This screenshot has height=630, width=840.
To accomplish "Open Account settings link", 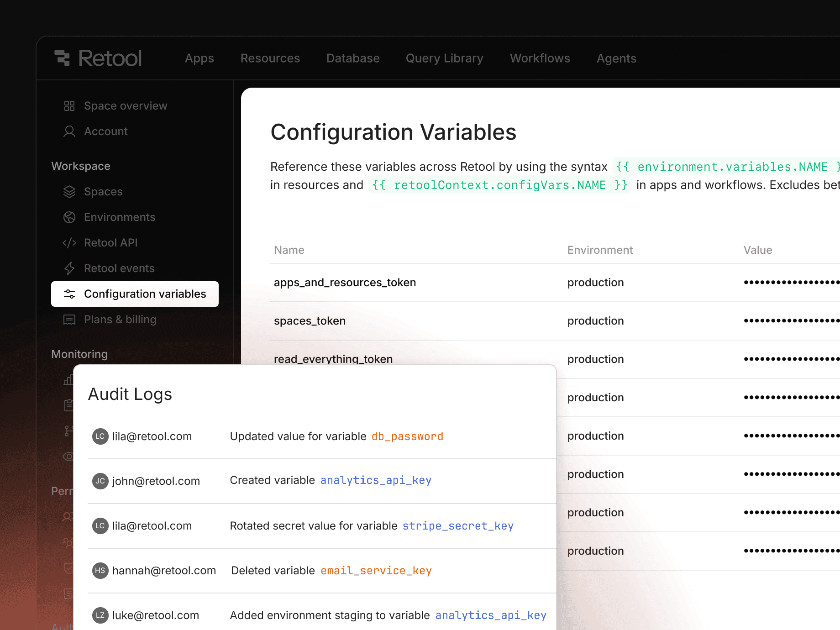I will (x=106, y=131).
